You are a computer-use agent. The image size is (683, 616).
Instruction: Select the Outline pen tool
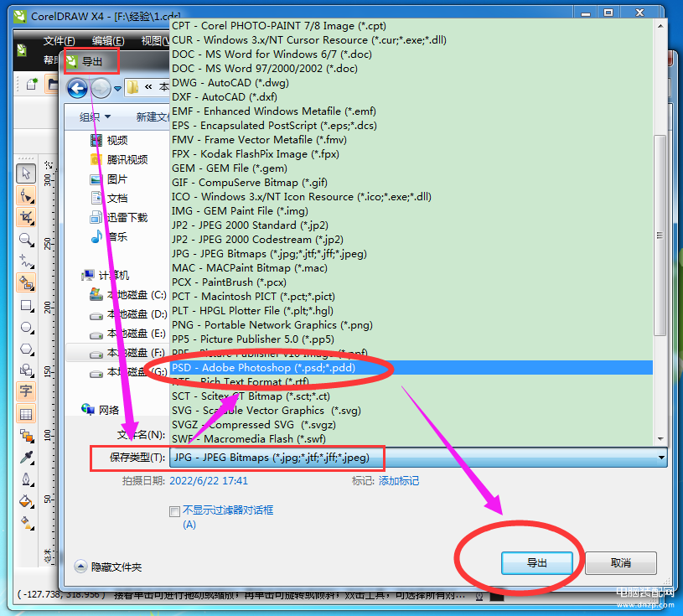coord(26,479)
